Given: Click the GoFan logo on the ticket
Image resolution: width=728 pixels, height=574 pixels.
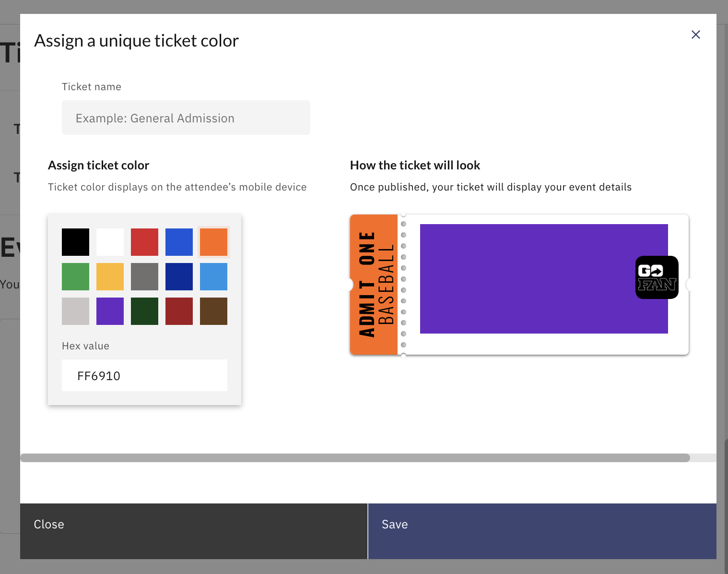Looking at the screenshot, I should [x=657, y=277].
